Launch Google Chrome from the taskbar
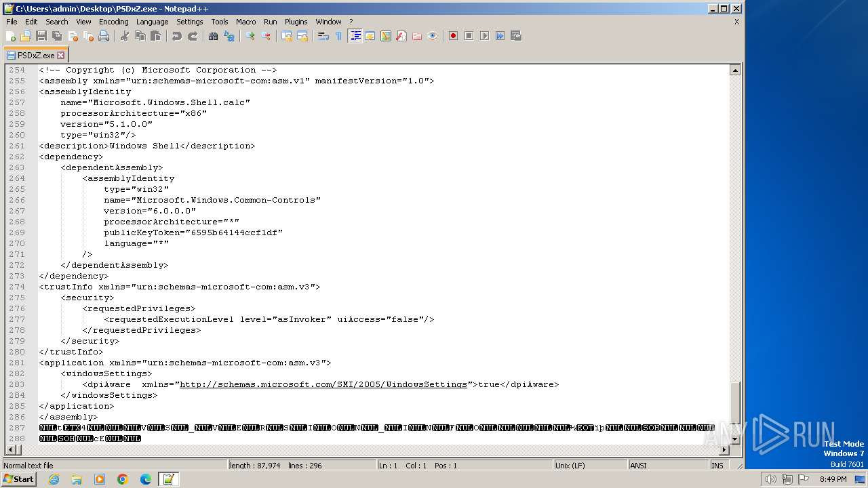 (x=123, y=479)
